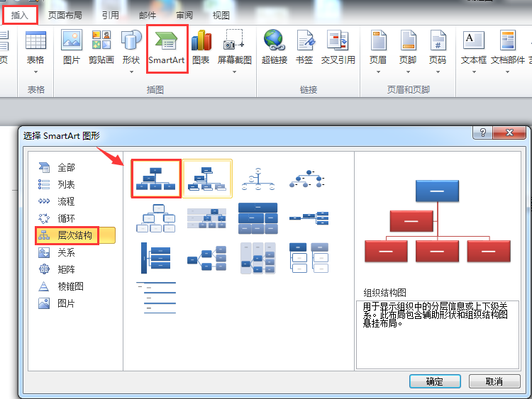Insert a 交叉引用 cross-reference

tap(338, 47)
